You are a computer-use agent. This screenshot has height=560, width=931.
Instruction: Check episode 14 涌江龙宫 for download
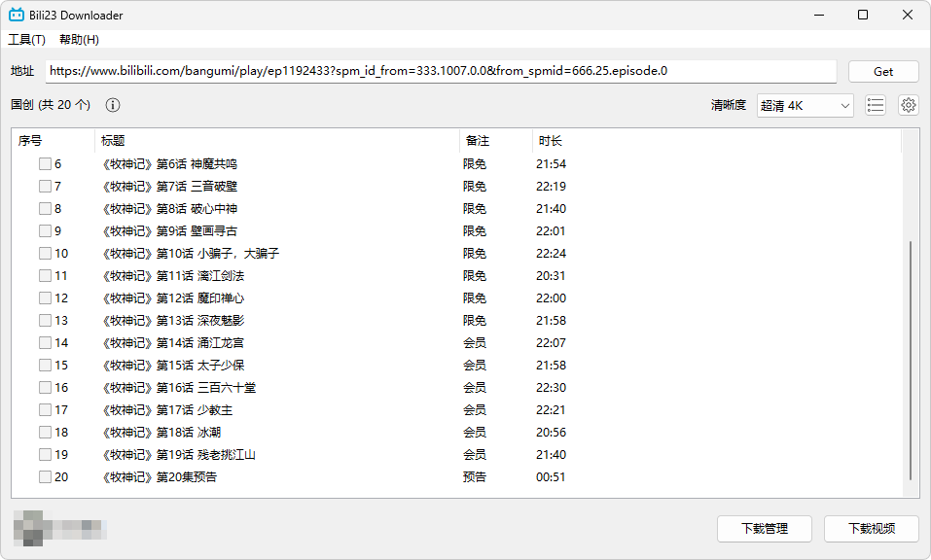pos(45,342)
